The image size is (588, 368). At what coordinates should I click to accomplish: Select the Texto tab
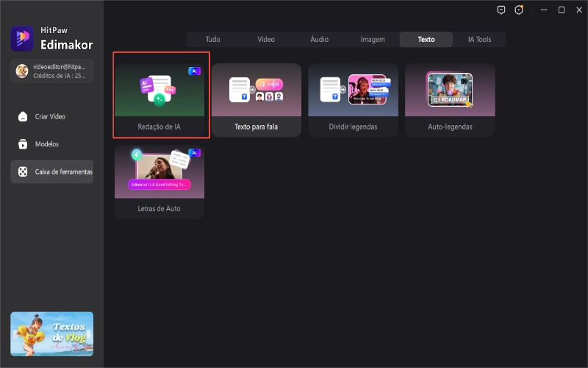coord(426,40)
